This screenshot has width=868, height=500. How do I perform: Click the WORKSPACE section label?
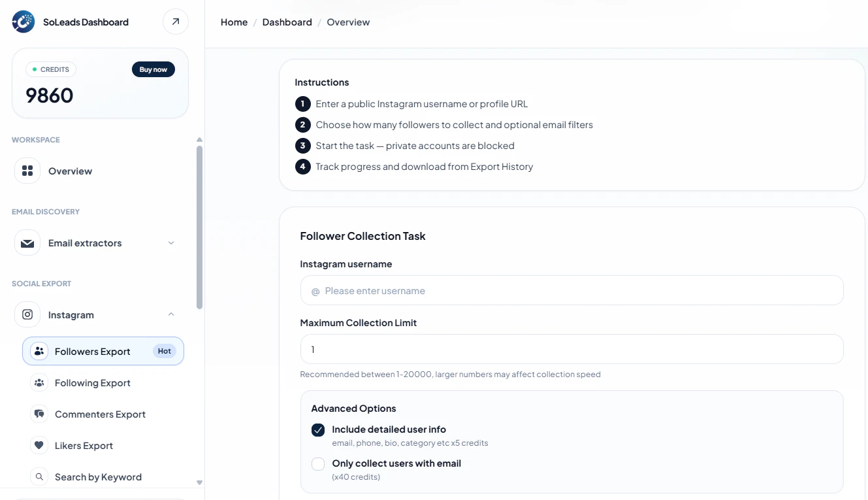click(36, 140)
